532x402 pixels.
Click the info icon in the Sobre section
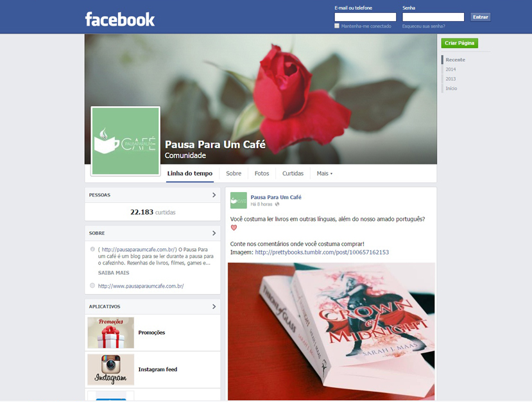pos(92,249)
